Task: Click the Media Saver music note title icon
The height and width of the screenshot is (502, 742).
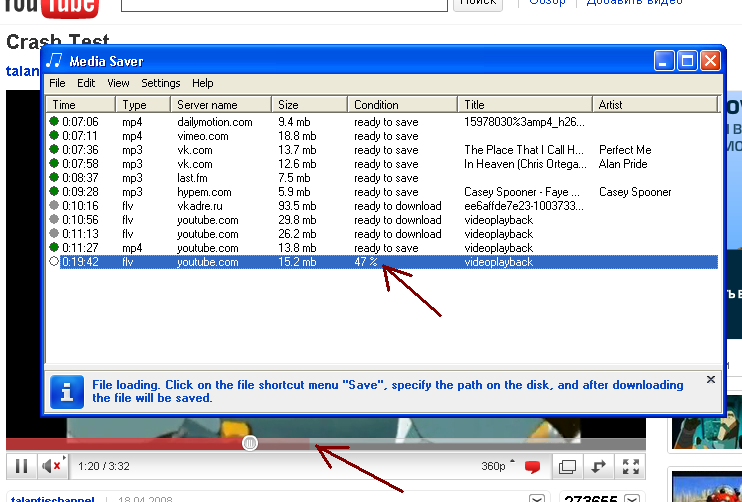Action: (54, 61)
